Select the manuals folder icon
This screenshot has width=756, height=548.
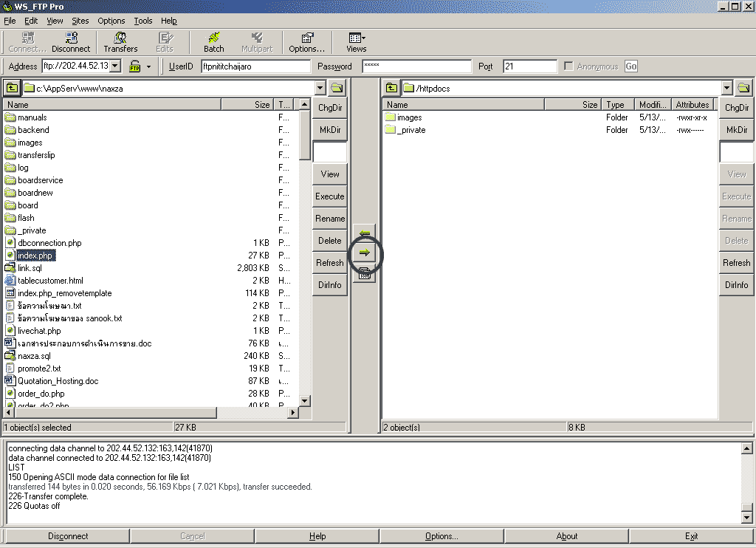click(10, 117)
